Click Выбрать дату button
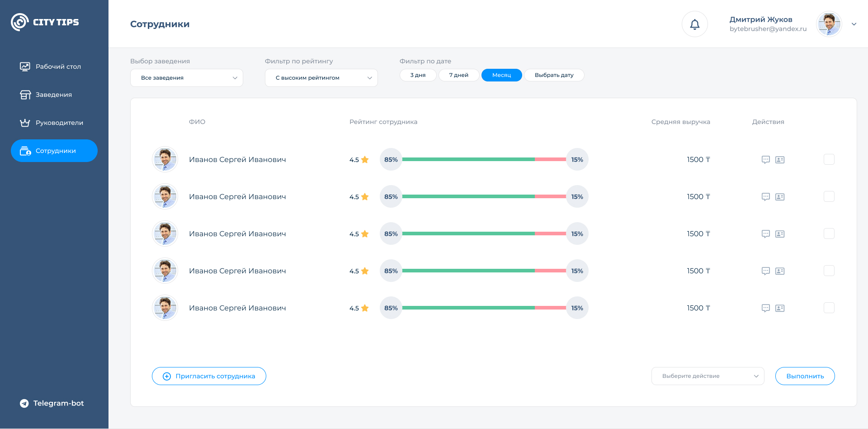The image size is (868, 429). coord(554,75)
